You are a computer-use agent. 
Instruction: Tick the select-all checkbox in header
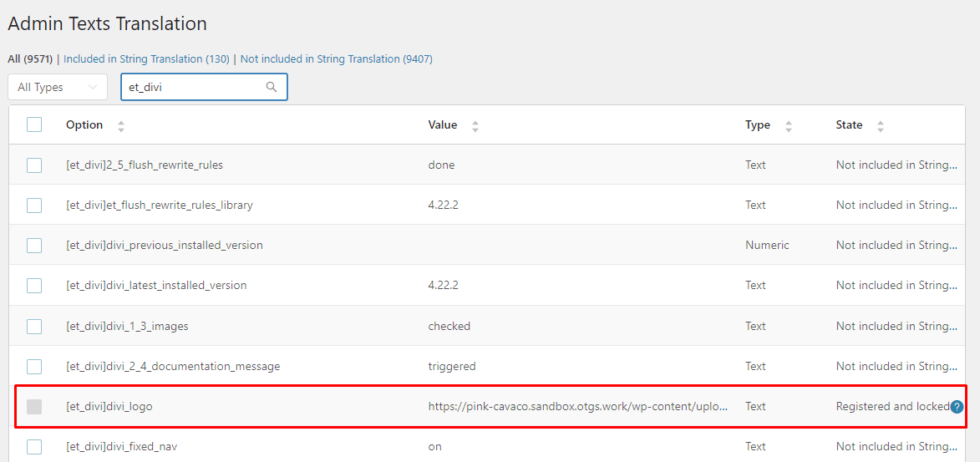pos(34,124)
